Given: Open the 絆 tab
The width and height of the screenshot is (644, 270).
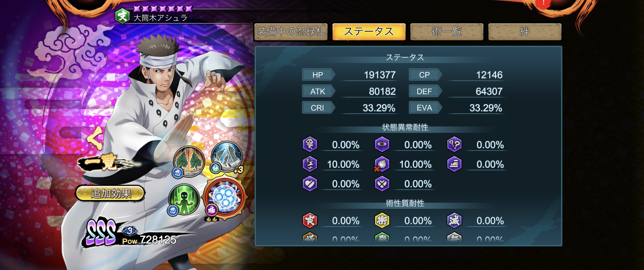Looking at the screenshot, I should click(x=525, y=32).
